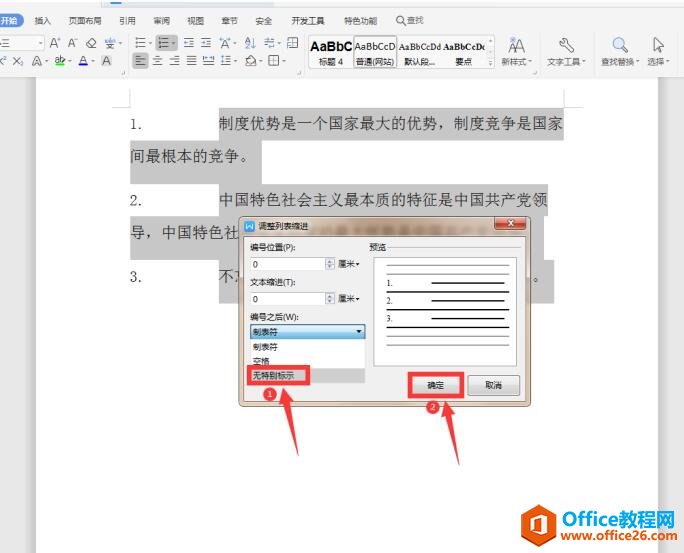The width and height of the screenshot is (684, 553).
Task: Switch to the 页面布局 tab
Action: point(85,20)
